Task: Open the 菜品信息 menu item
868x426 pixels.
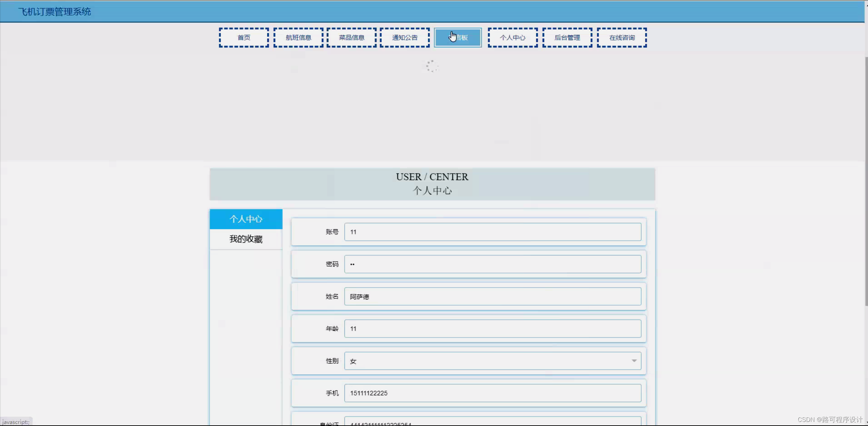Action: pyautogui.click(x=352, y=38)
